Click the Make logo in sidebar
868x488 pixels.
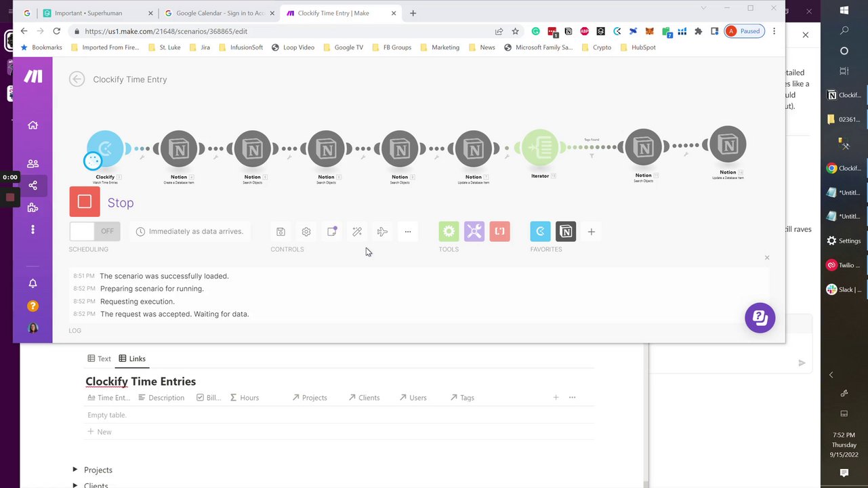pos(33,77)
